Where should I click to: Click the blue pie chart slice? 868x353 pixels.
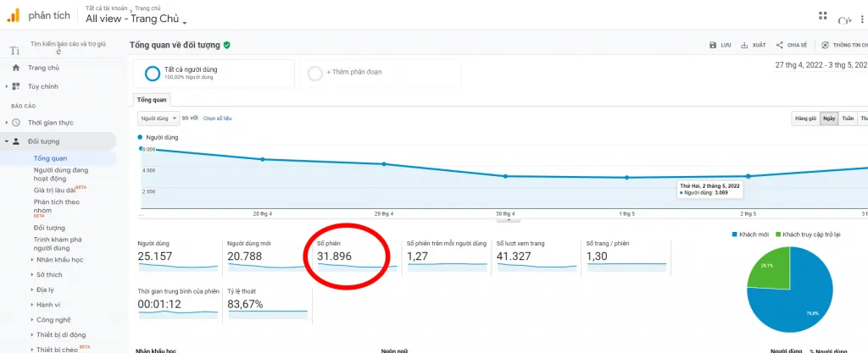click(797, 301)
